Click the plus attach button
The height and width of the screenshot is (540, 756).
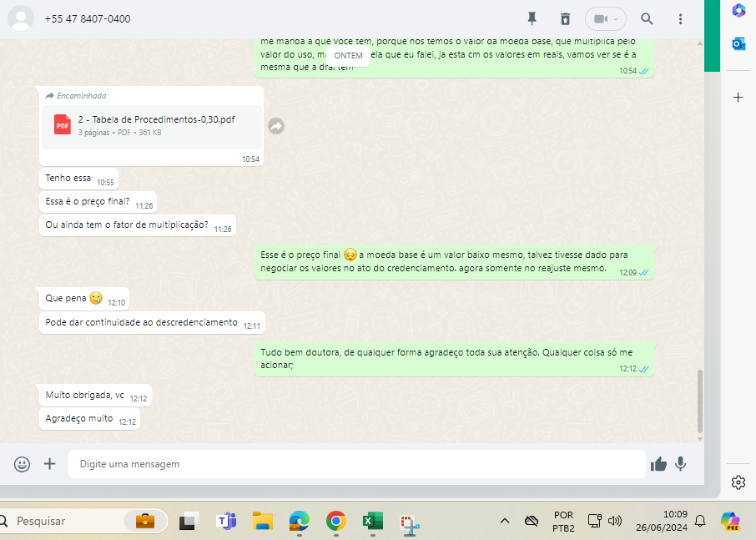coord(50,464)
